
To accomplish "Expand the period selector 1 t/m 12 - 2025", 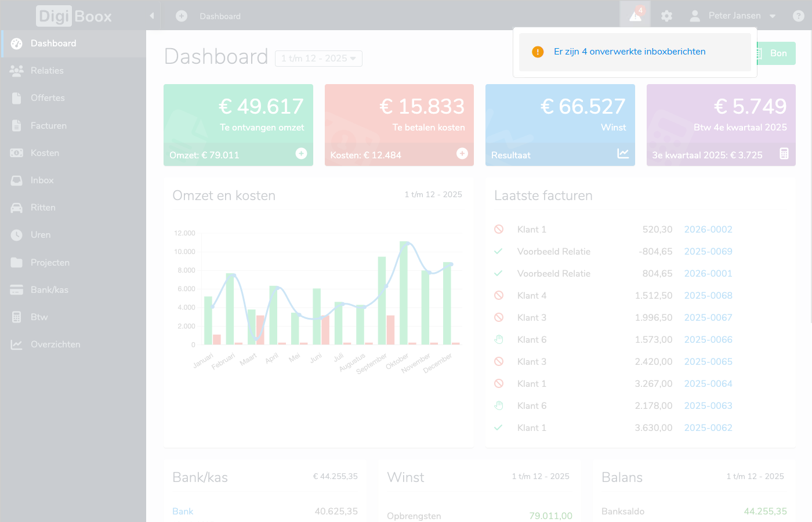I will tap(318, 59).
